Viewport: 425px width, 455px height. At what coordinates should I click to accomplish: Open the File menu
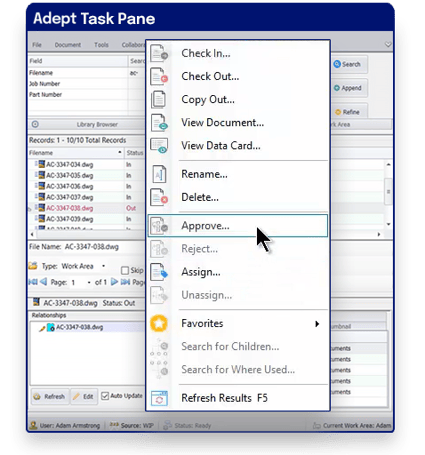37,45
